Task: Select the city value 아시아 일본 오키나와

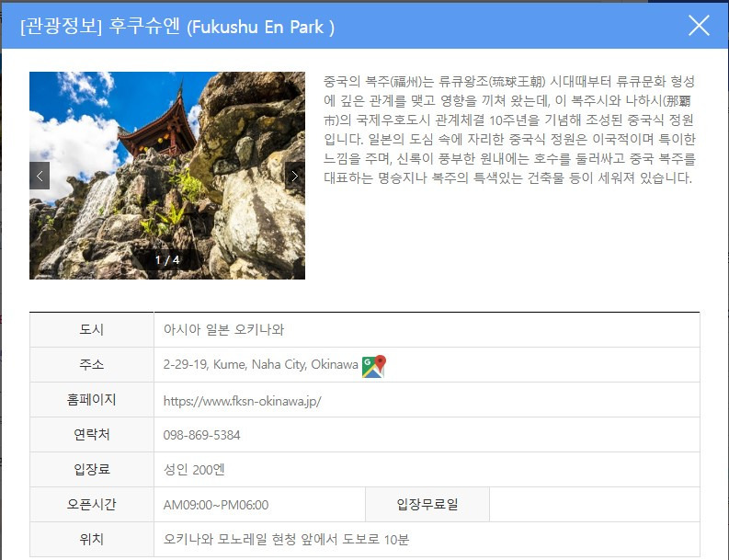Action: [223, 330]
